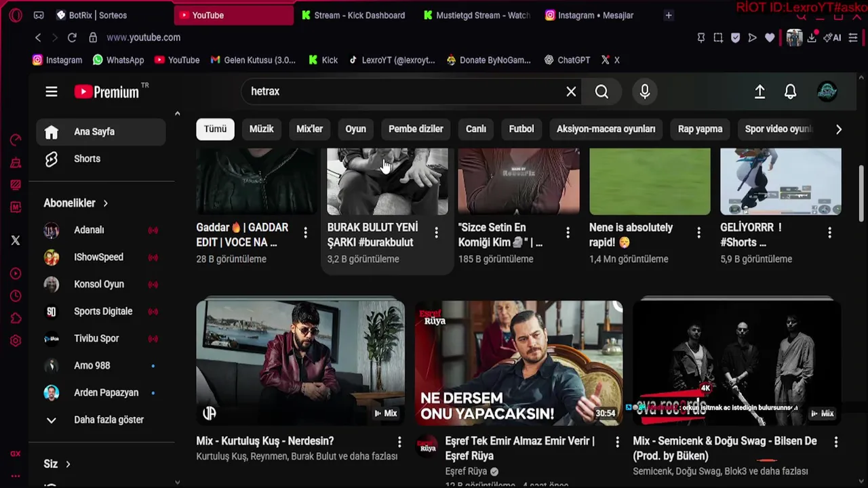Go to Ana Sayfa in sidebar

pos(101,131)
